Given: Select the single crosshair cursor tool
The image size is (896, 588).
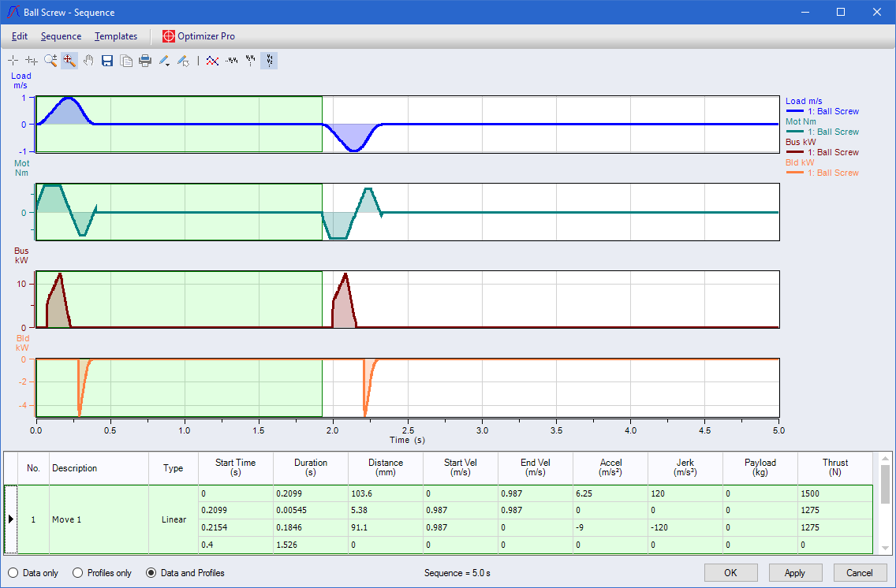Looking at the screenshot, I should (13, 60).
